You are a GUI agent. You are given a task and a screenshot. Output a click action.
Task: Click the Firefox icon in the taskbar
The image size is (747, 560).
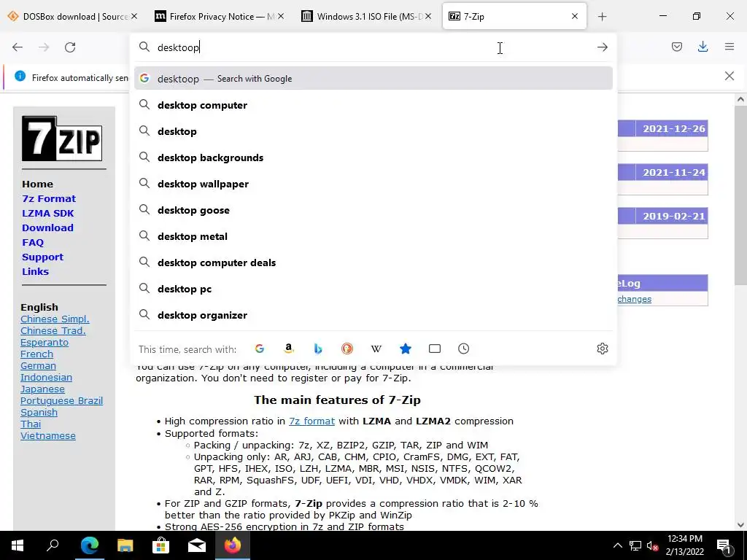point(233,545)
